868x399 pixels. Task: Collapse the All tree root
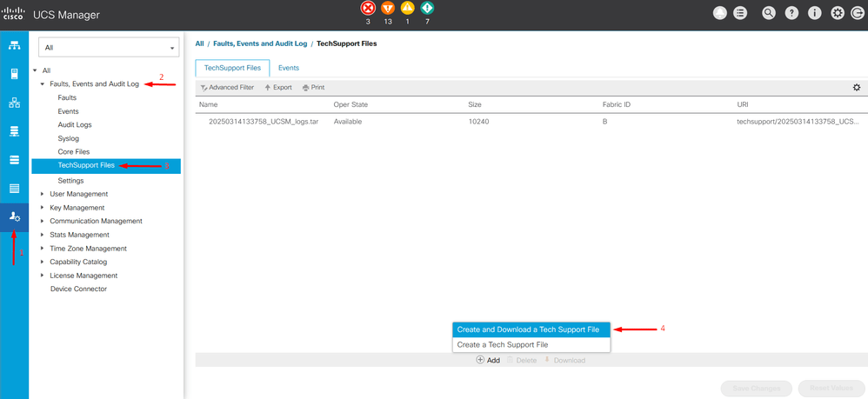(x=35, y=70)
